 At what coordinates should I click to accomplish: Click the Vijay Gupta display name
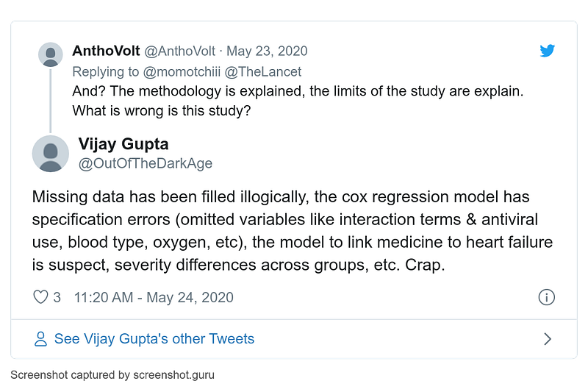tap(123, 143)
